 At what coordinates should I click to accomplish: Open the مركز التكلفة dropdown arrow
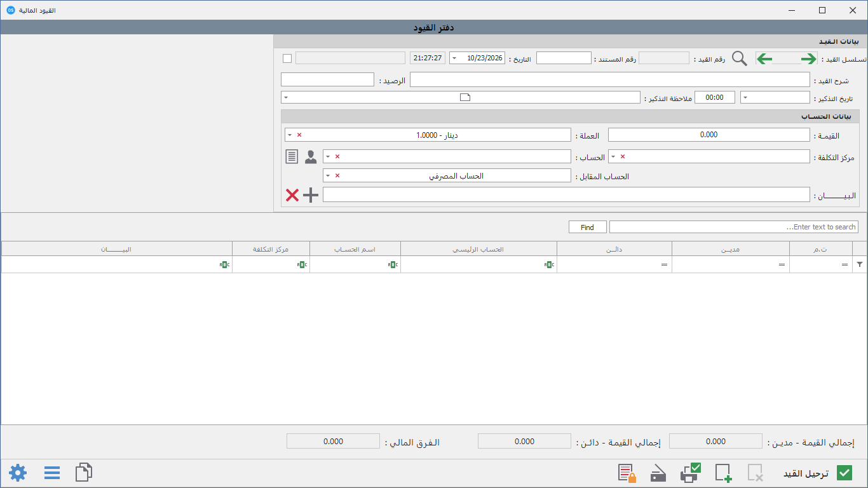tap(613, 157)
